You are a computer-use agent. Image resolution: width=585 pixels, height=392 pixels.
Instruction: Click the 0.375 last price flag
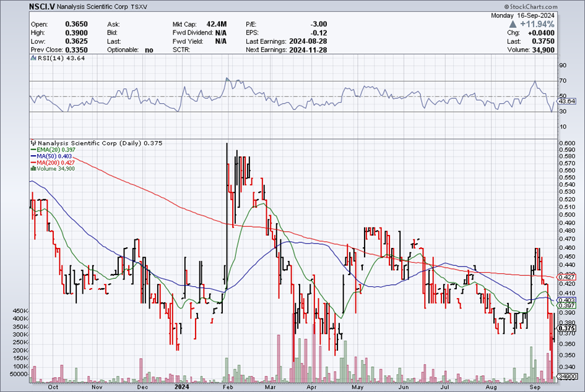[x=566, y=328]
